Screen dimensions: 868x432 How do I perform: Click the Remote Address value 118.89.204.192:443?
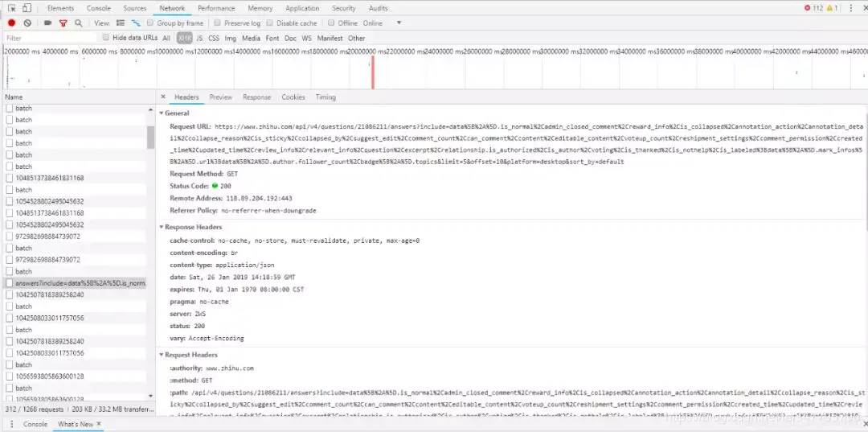coord(259,198)
